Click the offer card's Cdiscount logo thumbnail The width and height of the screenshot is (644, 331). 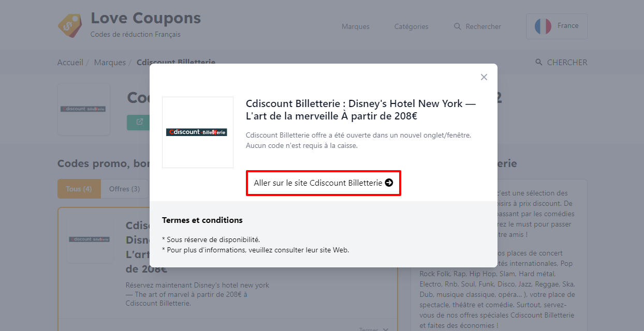(x=90, y=239)
